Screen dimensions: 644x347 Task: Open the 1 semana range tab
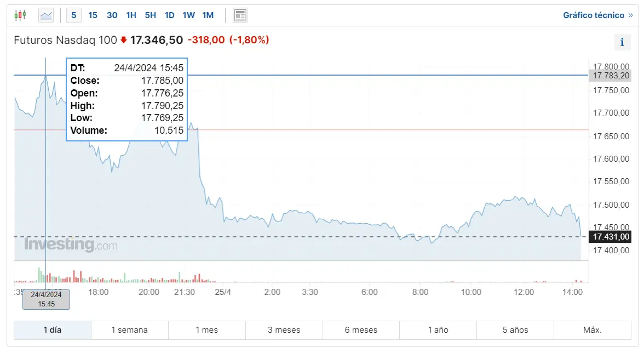pyautogui.click(x=129, y=330)
